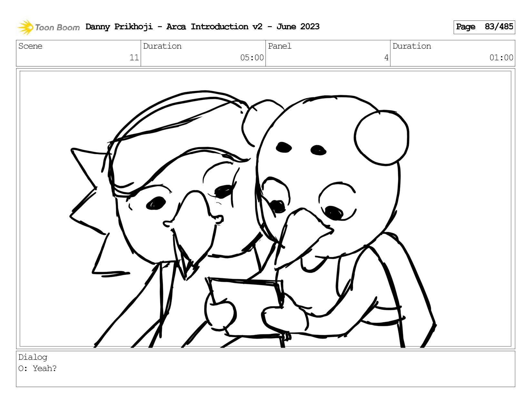Select the title 'Danny Prikhoji - Arca Introduction v2 - June 2023'
The height and width of the screenshot is (411, 532).
pos(202,27)
